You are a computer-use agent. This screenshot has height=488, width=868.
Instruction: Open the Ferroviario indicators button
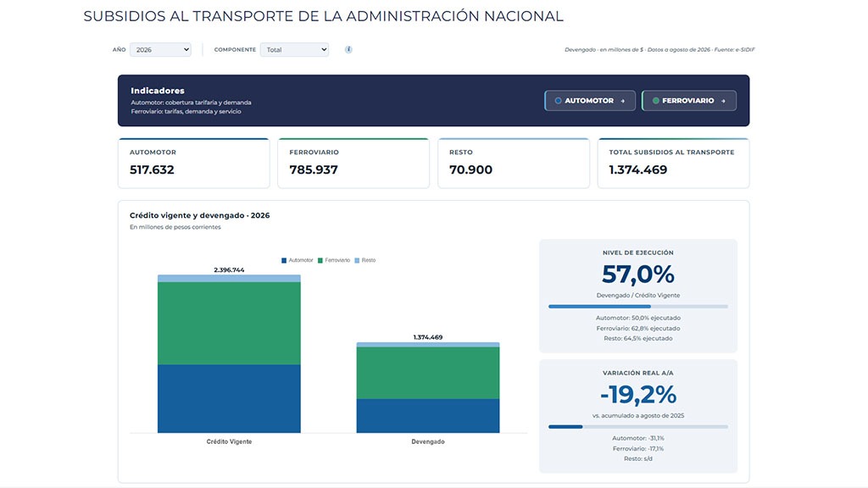tap(689, 101)
